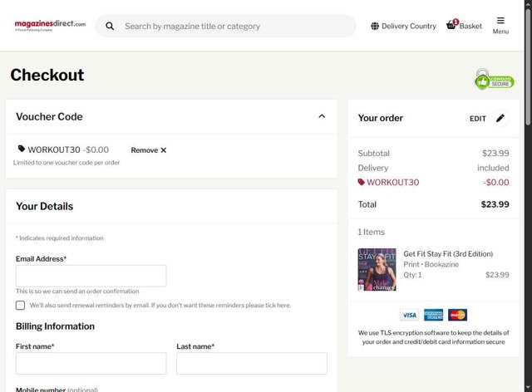Click EDIT on Your order
This screenshot has height=392, width=532.
478,119
